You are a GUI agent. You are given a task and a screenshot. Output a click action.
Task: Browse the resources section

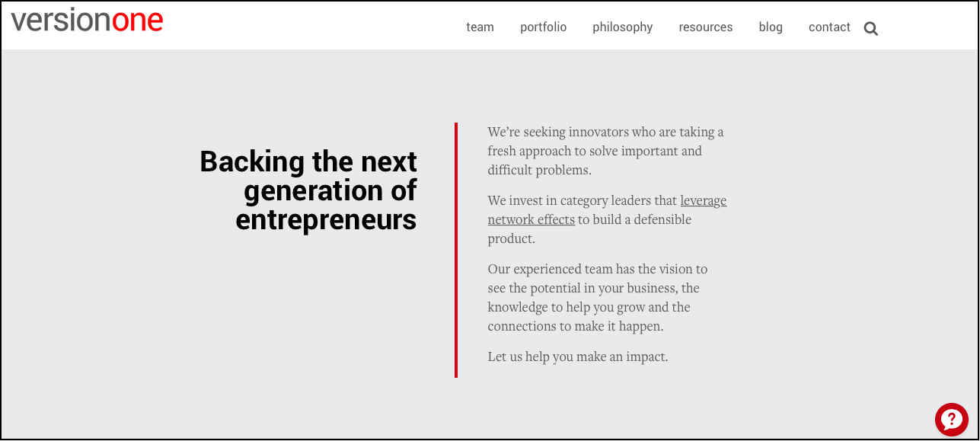[x=705, y=27]
